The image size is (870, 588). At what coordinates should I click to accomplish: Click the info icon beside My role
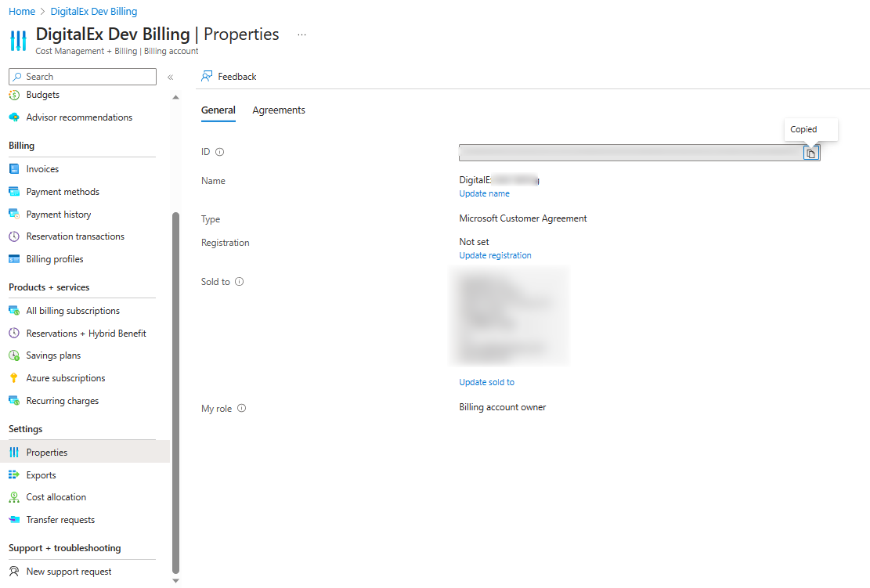point(242,408)
